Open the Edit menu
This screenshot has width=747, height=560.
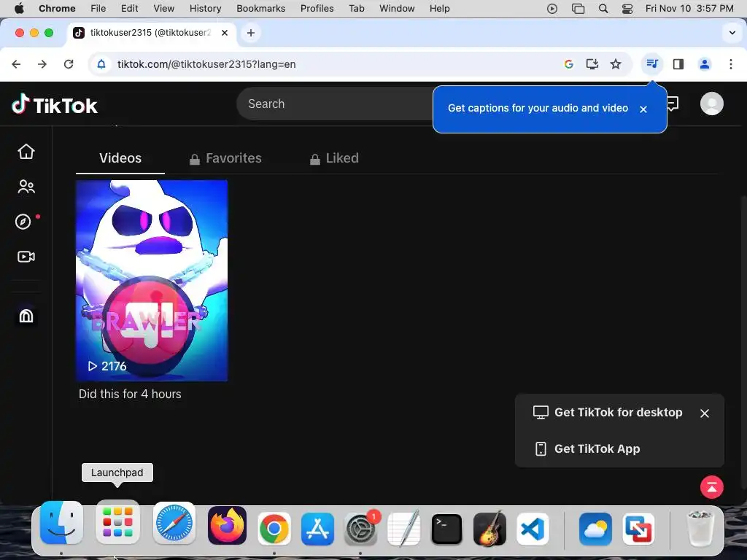129,8
